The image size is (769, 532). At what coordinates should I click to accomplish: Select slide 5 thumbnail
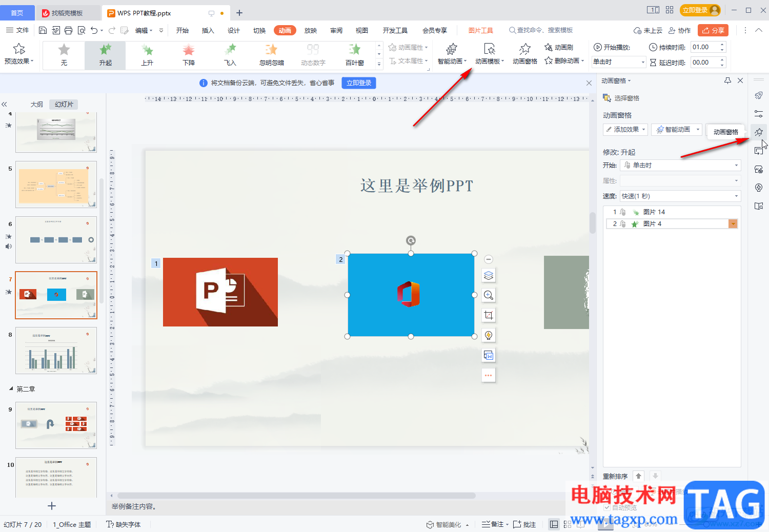56,185
